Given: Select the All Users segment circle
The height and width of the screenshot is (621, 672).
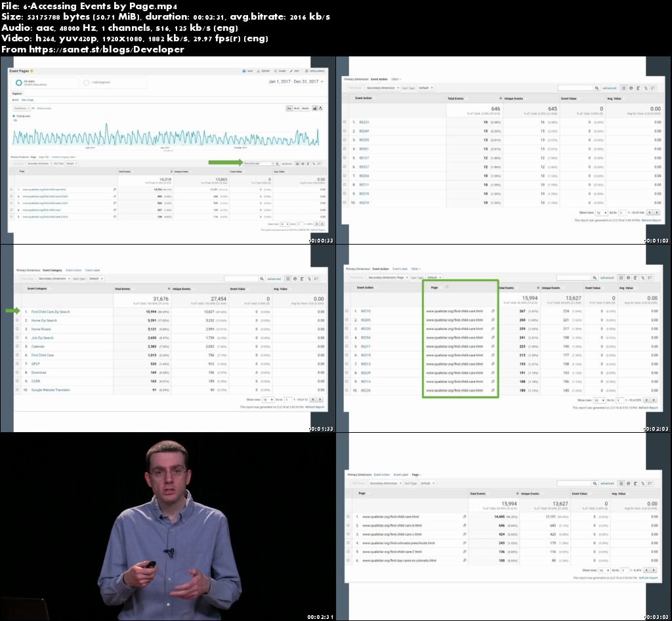Looking at the screenshot, I should 18,83.
